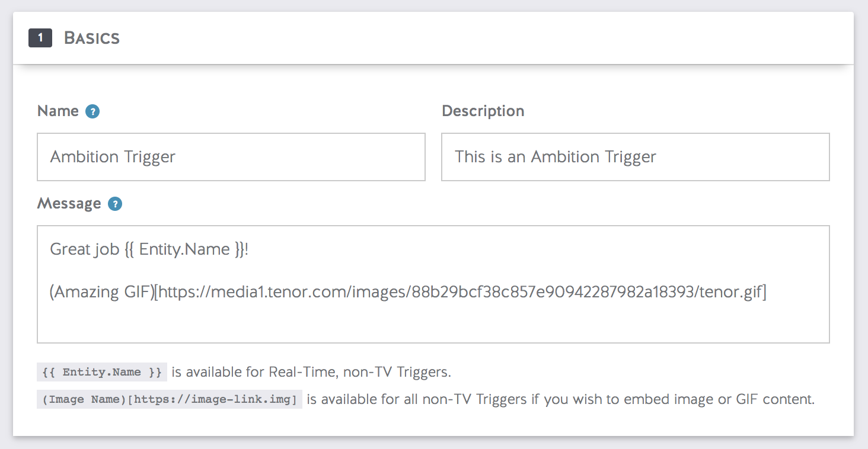Click the {{ Entity.Name }} code snippet hint
Viewport: 868px width, 449px height.
pos(101,372)
